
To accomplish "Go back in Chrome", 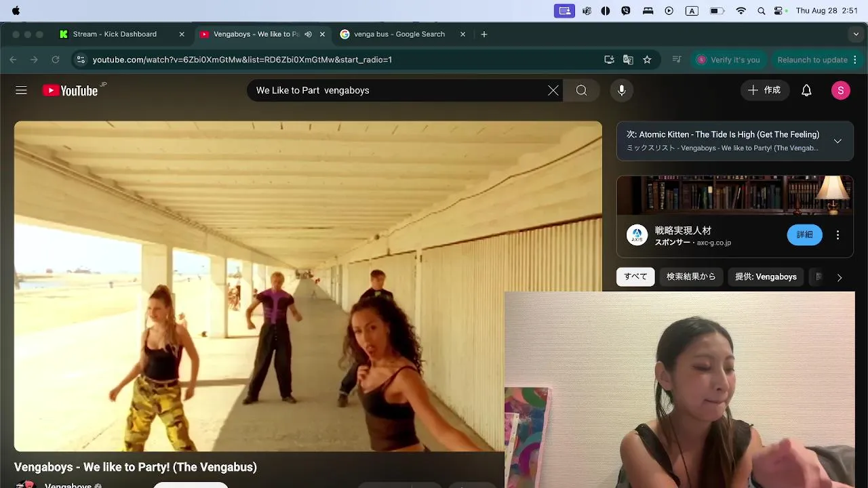I will click(x=14, y=60).
